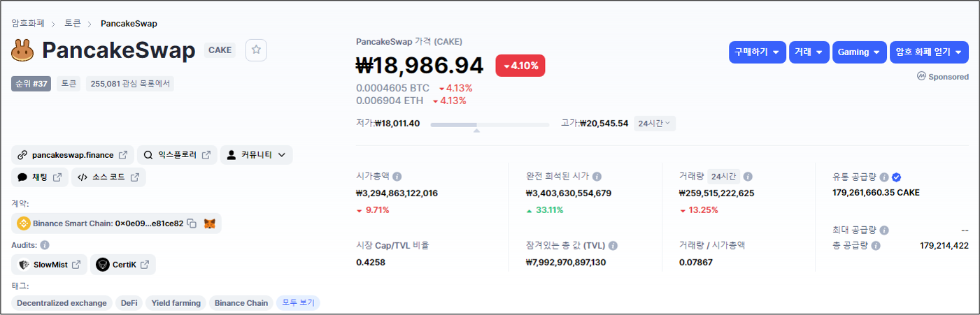Image resolution: width=980 pixels, height=315 pixels.
Task: Expand the 커뮤니티 dropdown
Action: (x=256, y=155)
